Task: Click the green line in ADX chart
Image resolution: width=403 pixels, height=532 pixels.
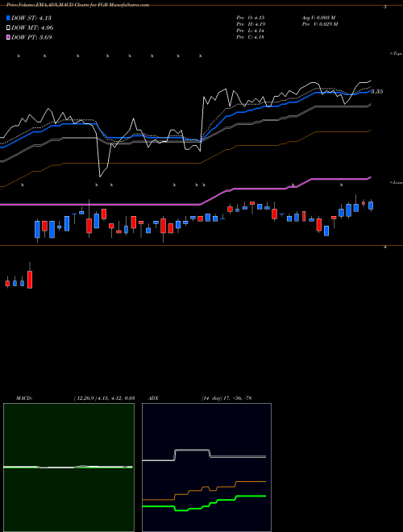Action: click(x=204, y=504)
